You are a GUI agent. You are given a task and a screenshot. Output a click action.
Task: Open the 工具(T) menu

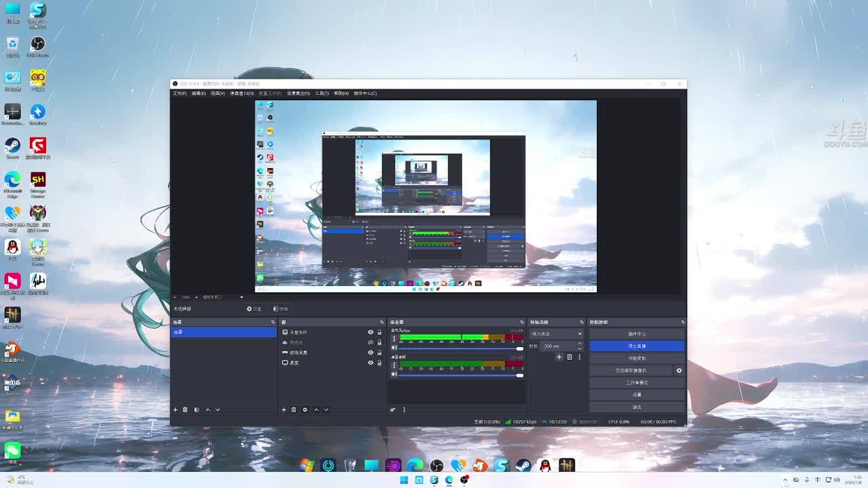point(321,94)
